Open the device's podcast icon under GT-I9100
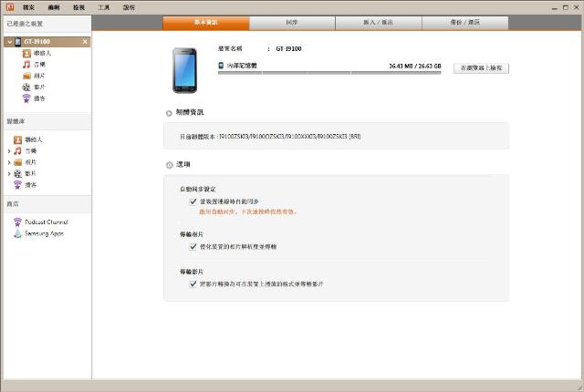The image size is (584, 392). tap(26, 98)
